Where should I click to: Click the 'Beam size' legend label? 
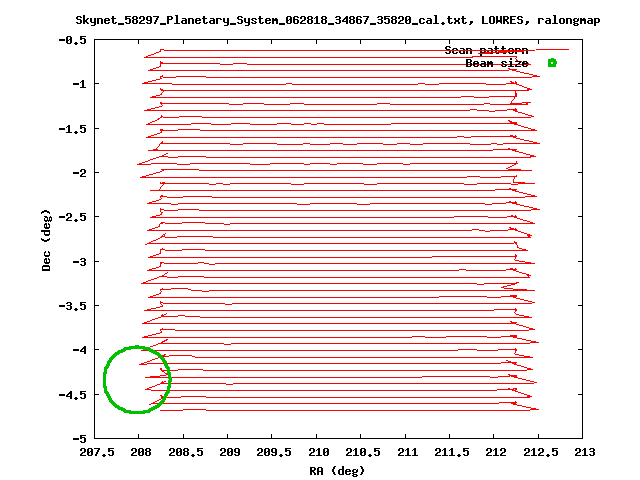497,63
